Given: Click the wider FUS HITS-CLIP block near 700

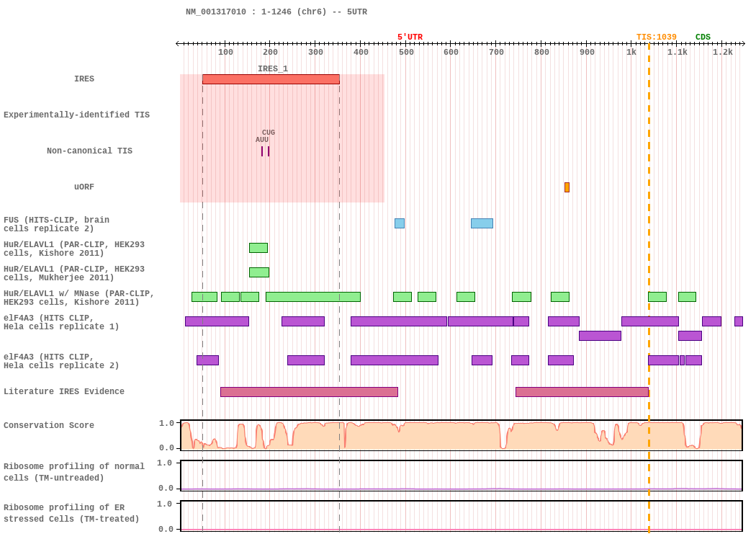Looking at the screenshot, I should [x=482, y=223].
